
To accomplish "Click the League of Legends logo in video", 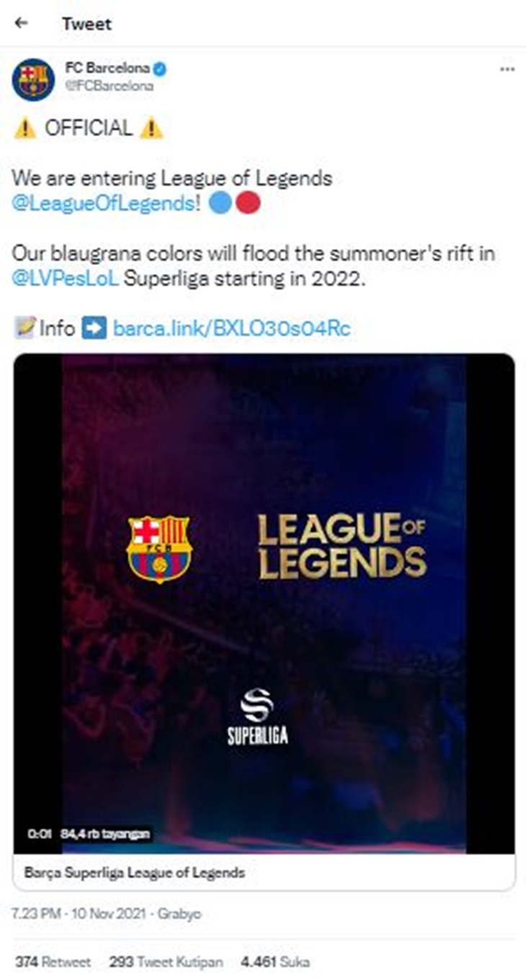I will pos(342,547).
